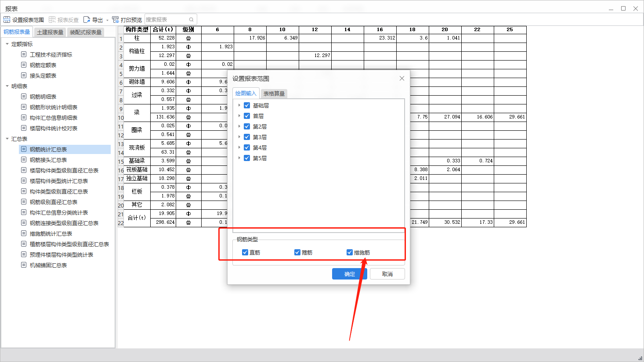Click the report icon beside 构件类型级别直径汇总表
This screenshot has height=362, width=644.
click(x=24, y=191)
